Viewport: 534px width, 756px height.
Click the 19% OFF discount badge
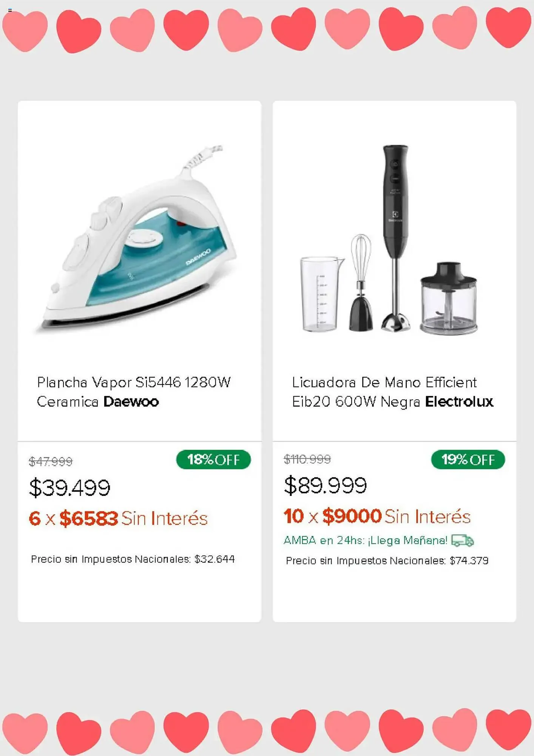[468, 460]
